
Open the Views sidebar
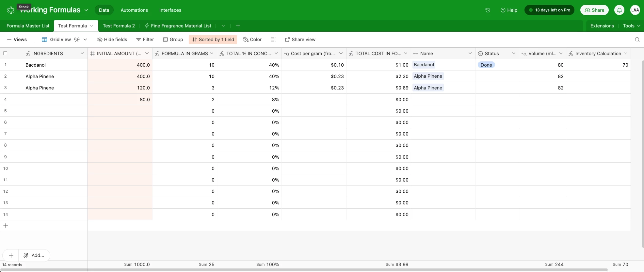[17, 40]
